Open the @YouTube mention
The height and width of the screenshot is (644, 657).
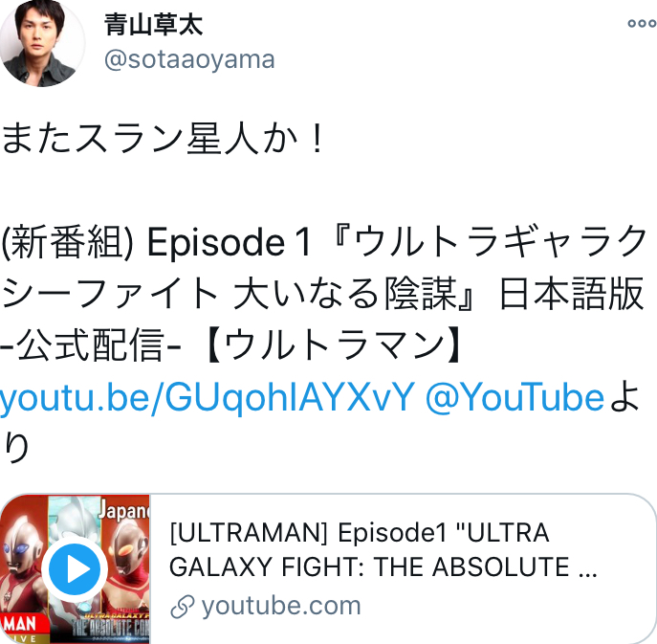[x=515, y=397]
